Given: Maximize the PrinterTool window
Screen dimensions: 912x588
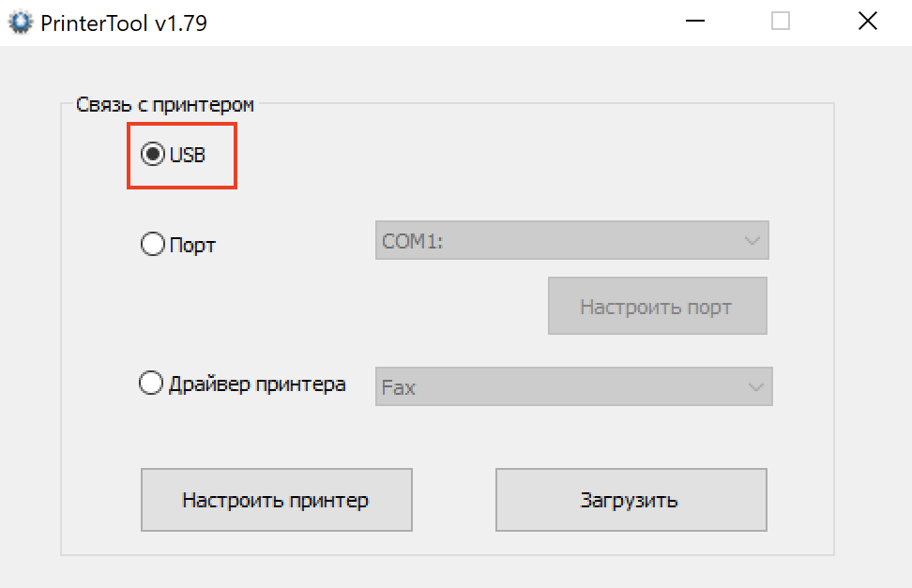Looking at the screenshot, I should pyautogui.click(x=781, y=22).
